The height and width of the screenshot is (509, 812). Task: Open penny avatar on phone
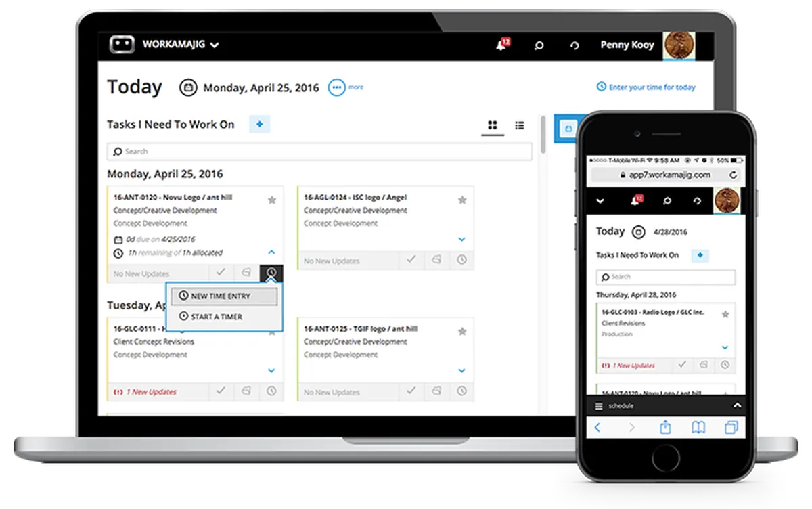coord(727,201)
